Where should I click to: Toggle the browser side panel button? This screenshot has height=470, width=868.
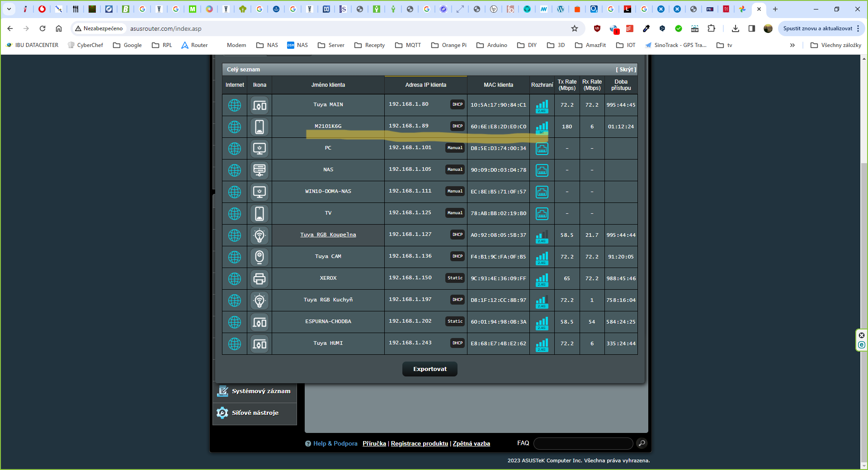point(752,28)
